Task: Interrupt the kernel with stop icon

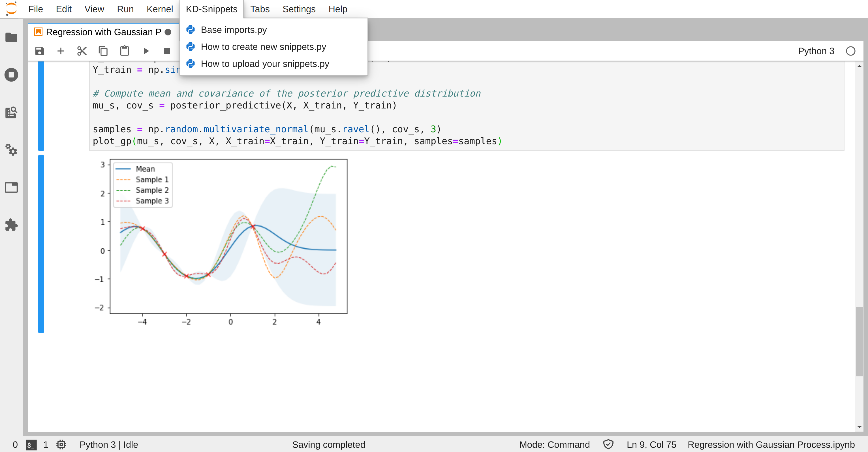Action: (x=167, y=51)
